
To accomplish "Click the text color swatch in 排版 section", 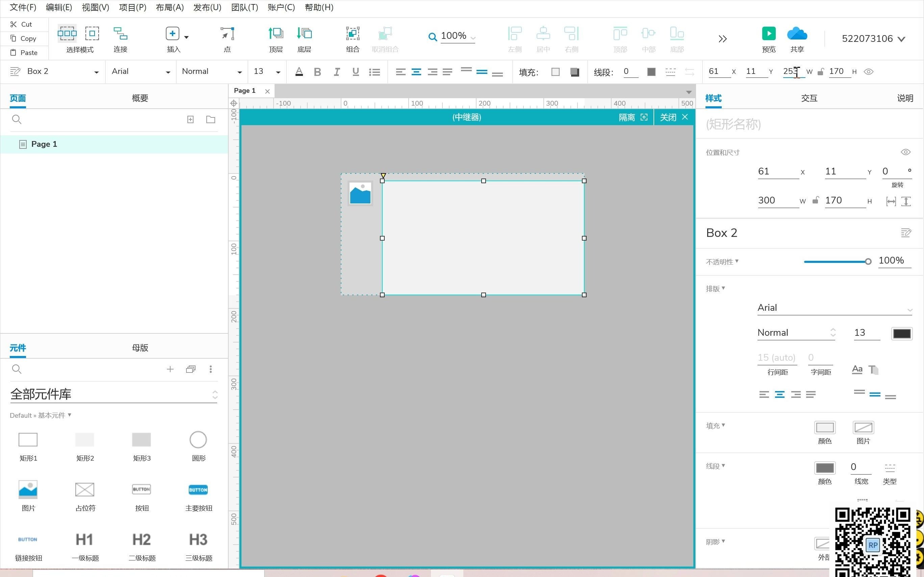I will click(901, 333).
